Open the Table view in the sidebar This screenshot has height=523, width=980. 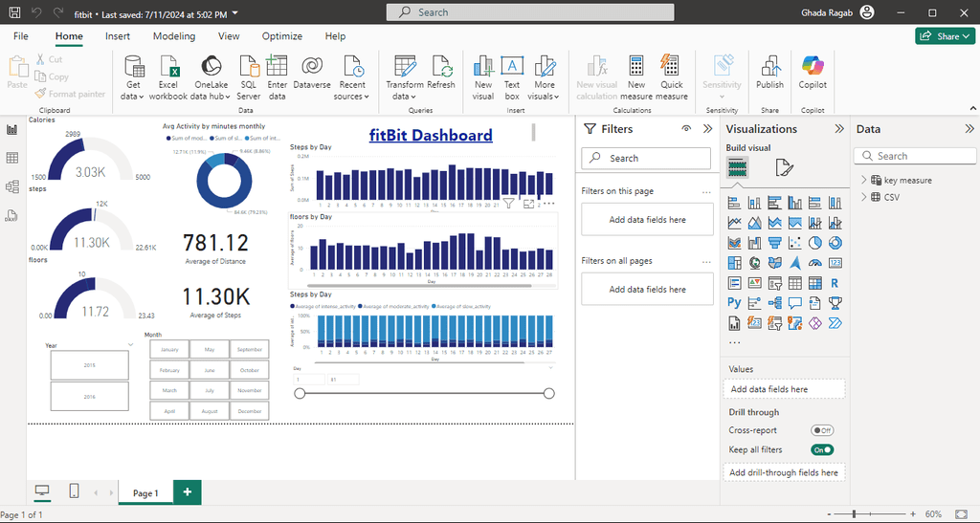11,158
